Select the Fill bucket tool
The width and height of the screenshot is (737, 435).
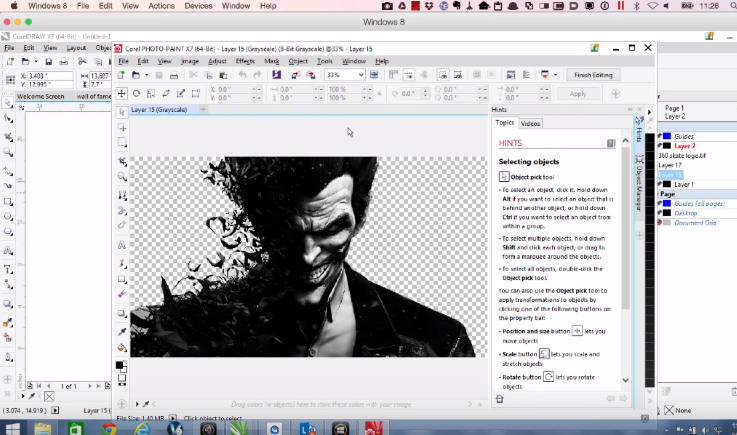click(x=122, y=348)
